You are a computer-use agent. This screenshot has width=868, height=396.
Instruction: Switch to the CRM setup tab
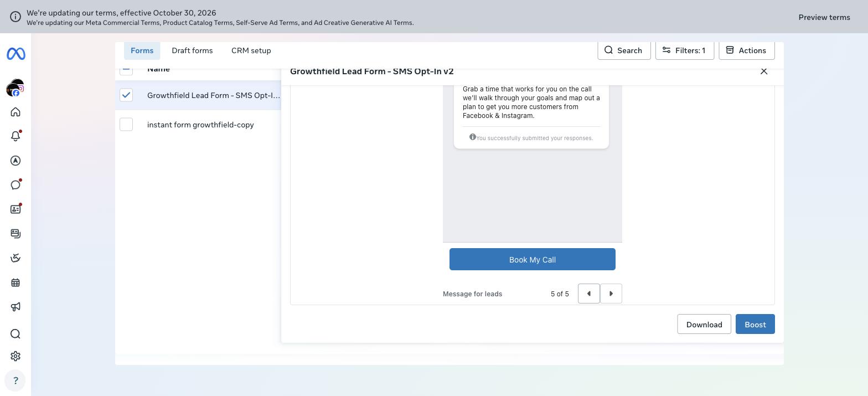(251, 50)
